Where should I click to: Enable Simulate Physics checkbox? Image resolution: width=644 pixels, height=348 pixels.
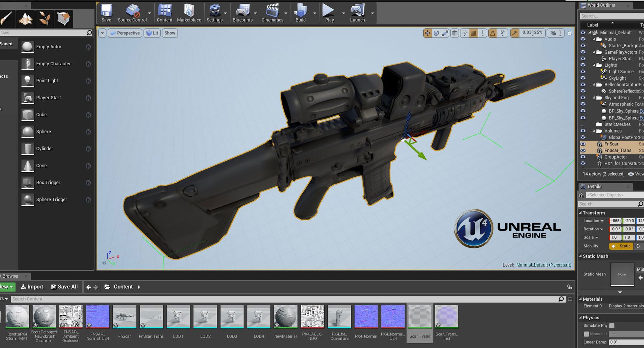[612, 326]
